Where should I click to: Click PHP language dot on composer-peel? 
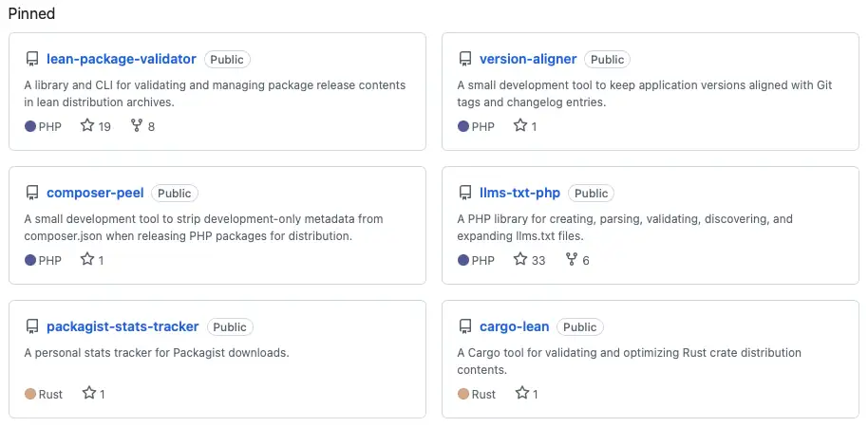[x=30, y=260]
